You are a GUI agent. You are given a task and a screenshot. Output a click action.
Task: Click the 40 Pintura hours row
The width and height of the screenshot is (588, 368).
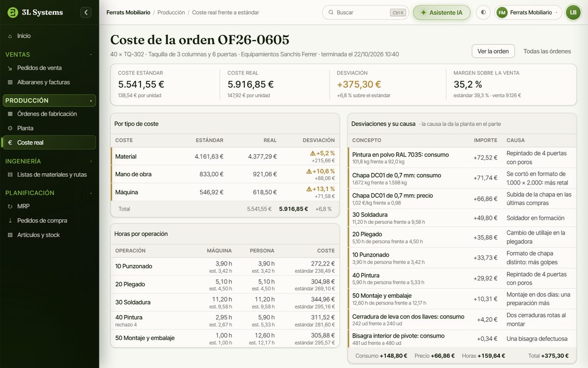[x=225, y=320]
